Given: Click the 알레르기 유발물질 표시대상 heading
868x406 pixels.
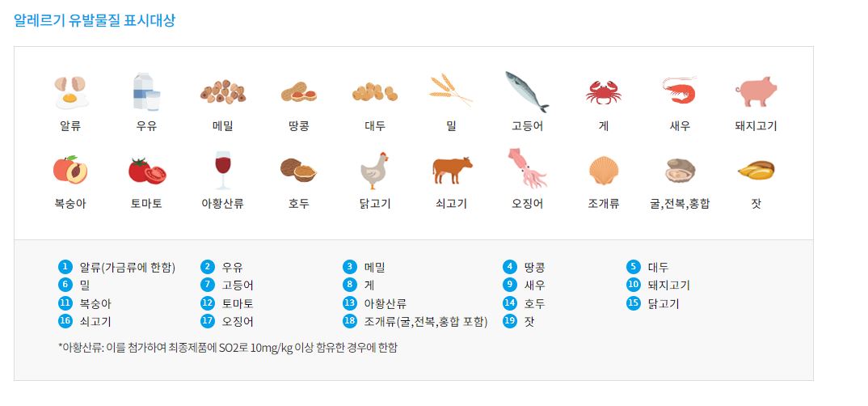Looking at the screenshot, I should coord(95,20).
